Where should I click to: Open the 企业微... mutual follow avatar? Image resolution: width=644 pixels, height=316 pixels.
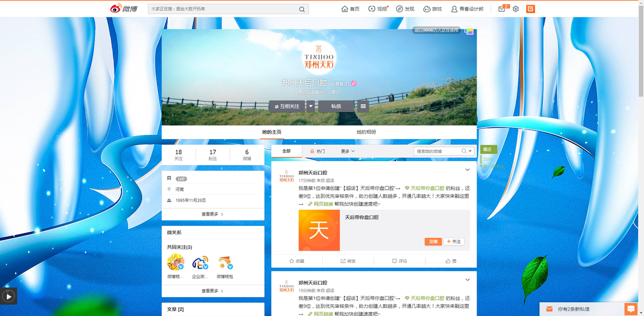click(x=200, y=262)
